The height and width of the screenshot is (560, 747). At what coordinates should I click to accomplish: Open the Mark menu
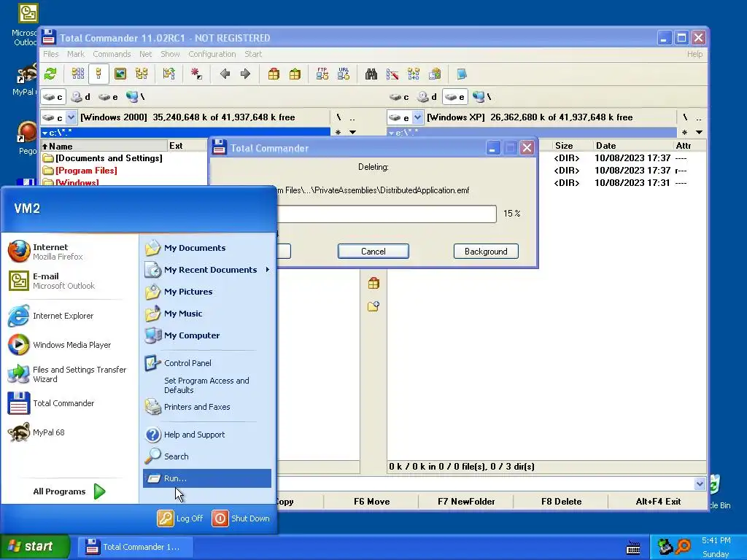76,54
